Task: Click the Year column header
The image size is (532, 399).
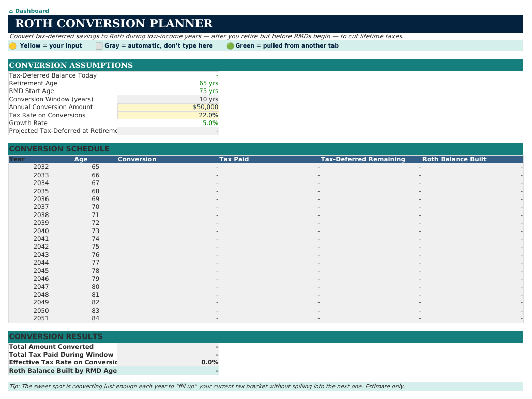Action: pos(17,160)
